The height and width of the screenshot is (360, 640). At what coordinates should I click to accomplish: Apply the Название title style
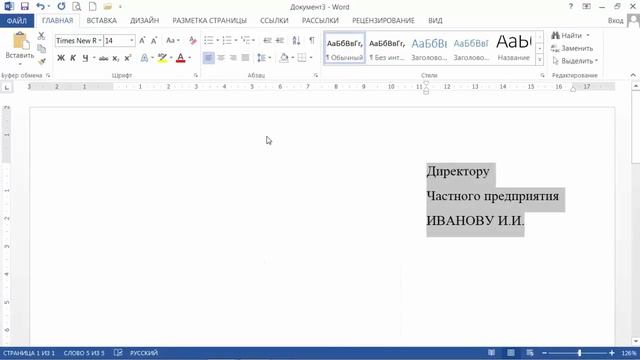(x=513, y=48)
